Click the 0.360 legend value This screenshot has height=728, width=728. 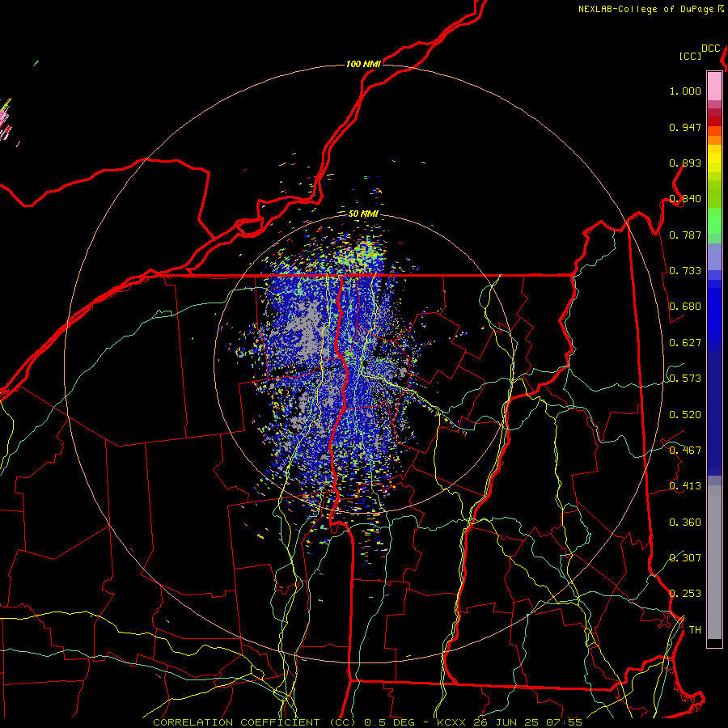click(x=685, y=523)
